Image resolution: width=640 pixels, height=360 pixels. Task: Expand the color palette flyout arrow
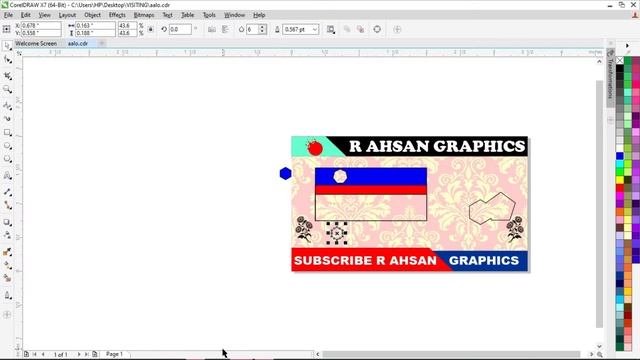627,46
